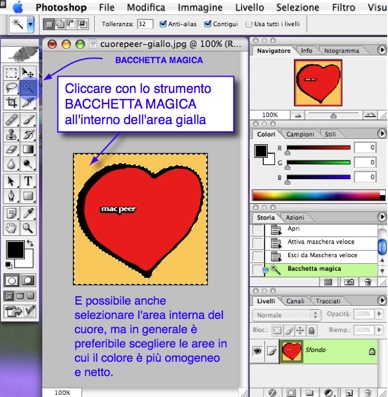Select the Rectangular Marquee tool
This screenshot has width=388, height=397.
(12, 73)
